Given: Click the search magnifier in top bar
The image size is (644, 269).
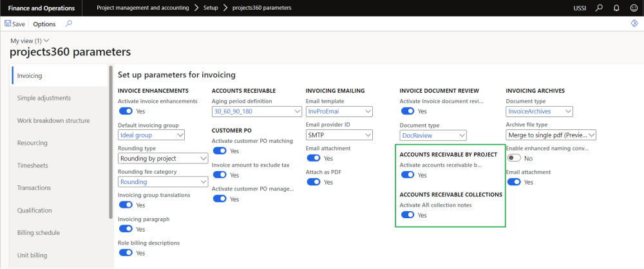Looking at the screenshot, I should pyautogui.click(x=600, y=8).
